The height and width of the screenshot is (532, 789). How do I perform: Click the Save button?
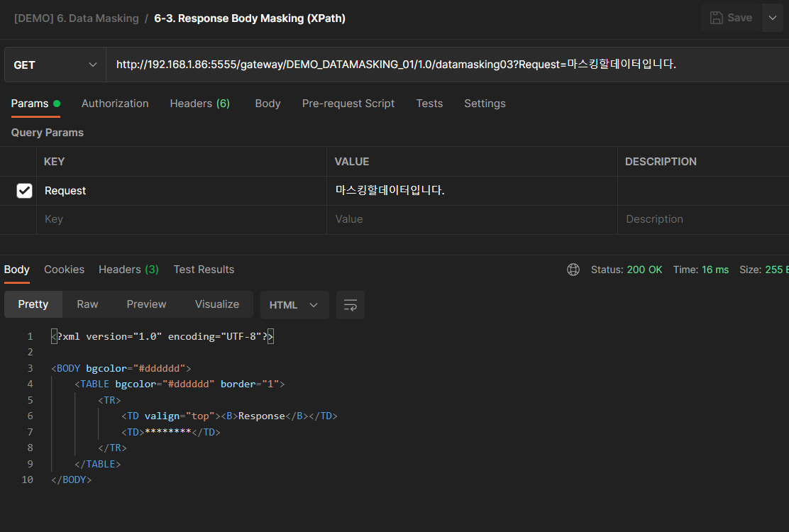[731, 18]
